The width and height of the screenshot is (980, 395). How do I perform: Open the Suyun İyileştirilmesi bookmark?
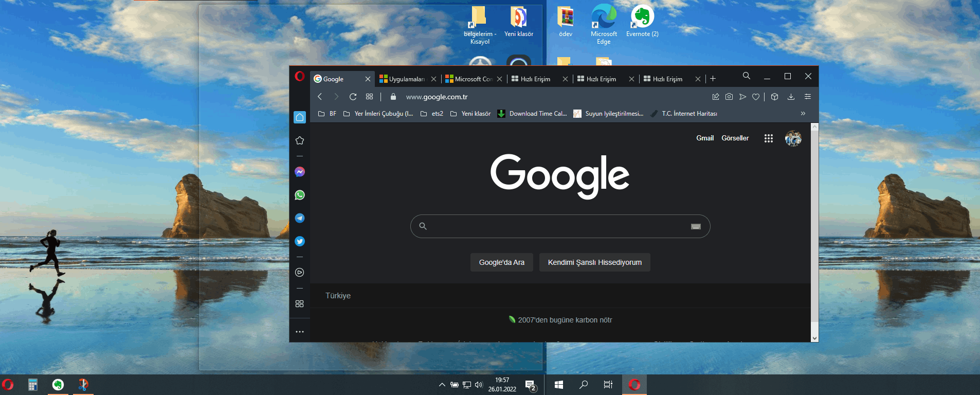(x=608, y=114)
